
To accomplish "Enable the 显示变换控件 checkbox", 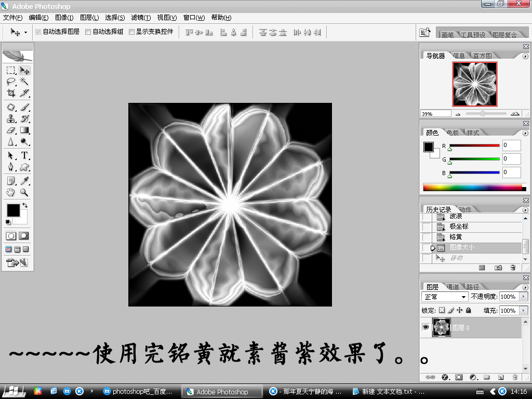I will click(x=131, y=32).
